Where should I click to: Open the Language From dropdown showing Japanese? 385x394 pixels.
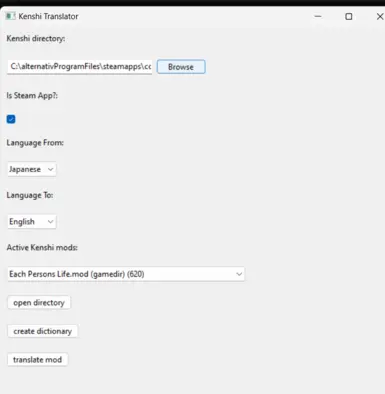point(32,169)
